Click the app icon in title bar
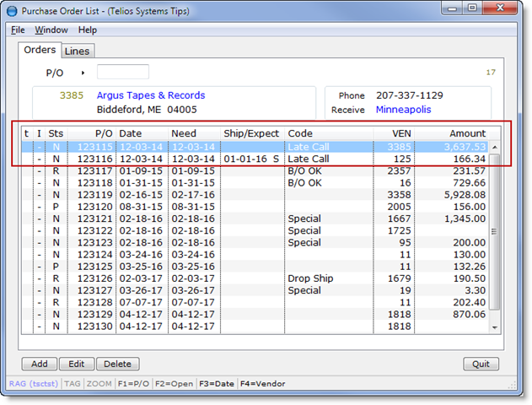 (x=13, y=9)
